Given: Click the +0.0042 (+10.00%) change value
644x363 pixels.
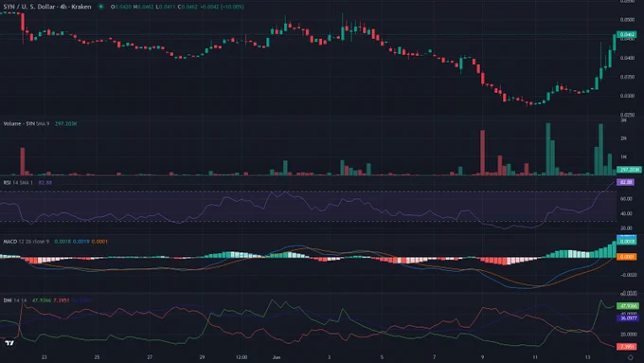Looking at the screenshot, I should (222, 7).
